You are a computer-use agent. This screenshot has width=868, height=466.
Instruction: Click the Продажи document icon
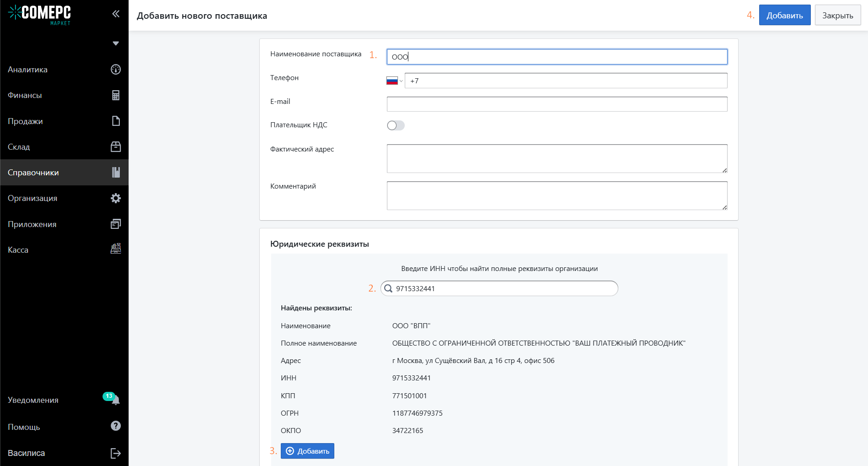click(116, 121)
